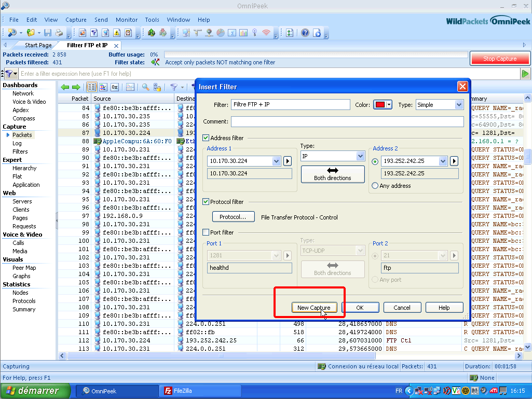Open the filter Color dropdown arrow

coord(389,104)
